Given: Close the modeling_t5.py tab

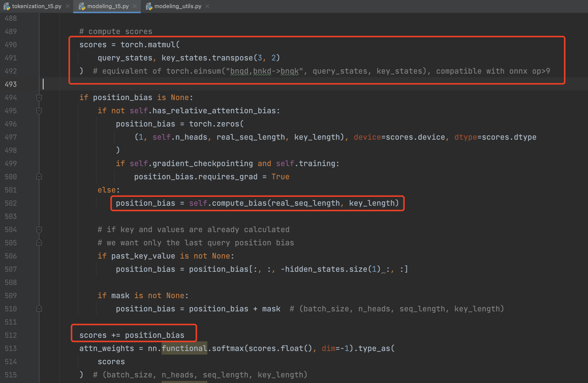Looking at the screenshot, I should (x=135, y=6).
